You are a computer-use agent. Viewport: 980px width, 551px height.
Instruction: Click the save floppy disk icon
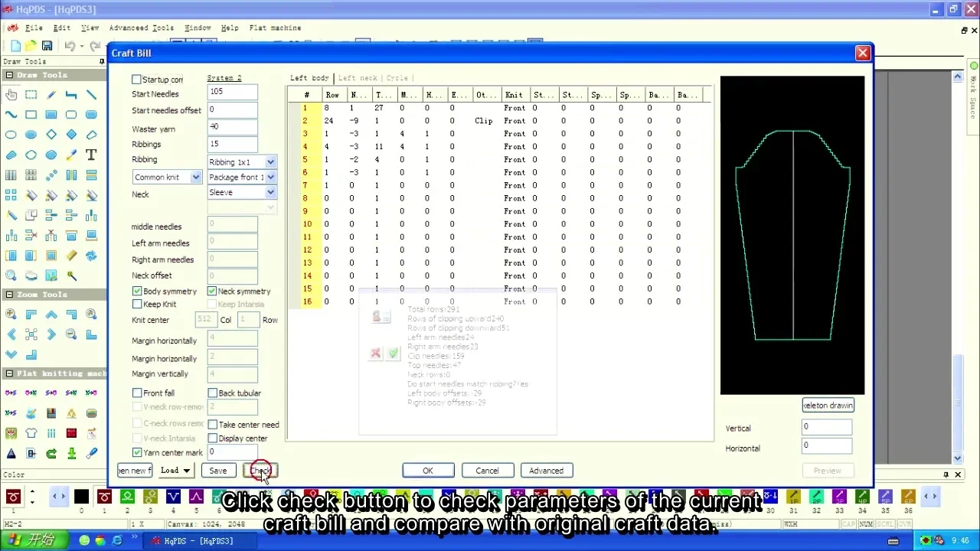pos(47,47)
